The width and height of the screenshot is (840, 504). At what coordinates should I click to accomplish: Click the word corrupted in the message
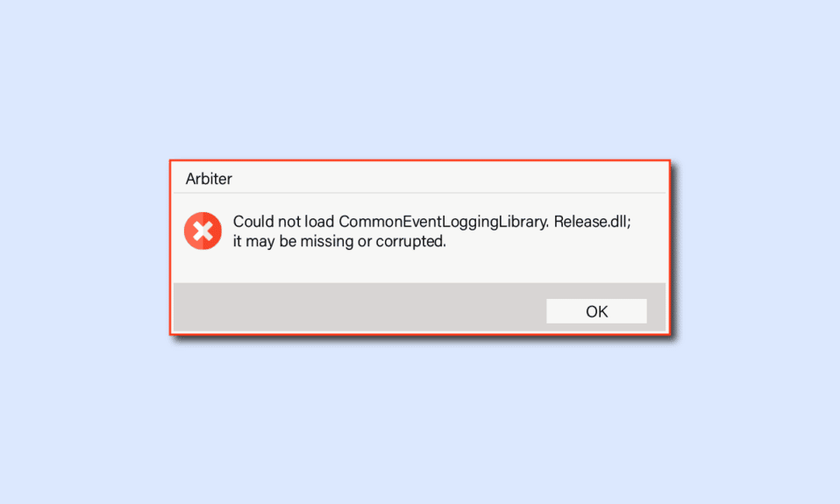tap(410, 242)
